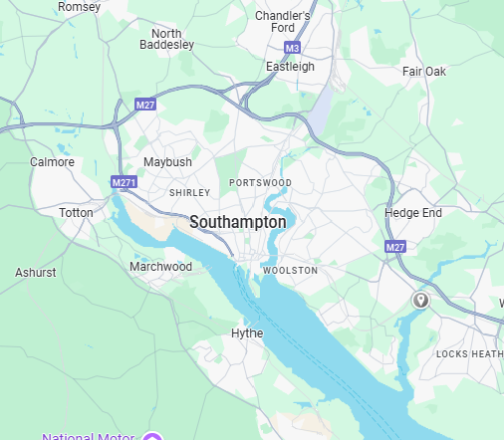Screen dimensions: 504x440
Task: Select the North Baddesley label
Action: 166,39
